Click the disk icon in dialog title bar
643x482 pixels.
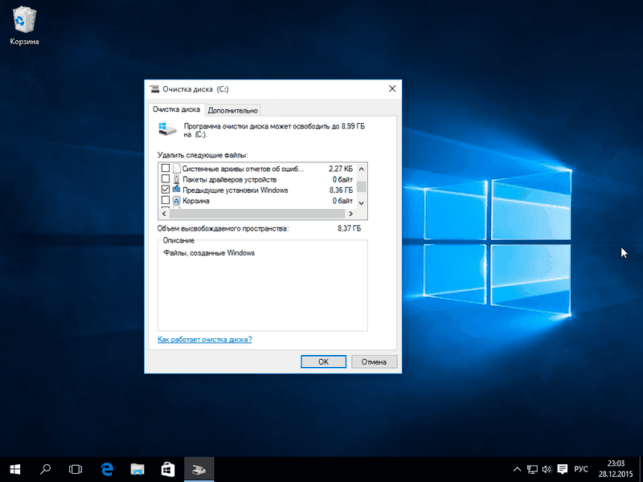[x=155, y=89]
